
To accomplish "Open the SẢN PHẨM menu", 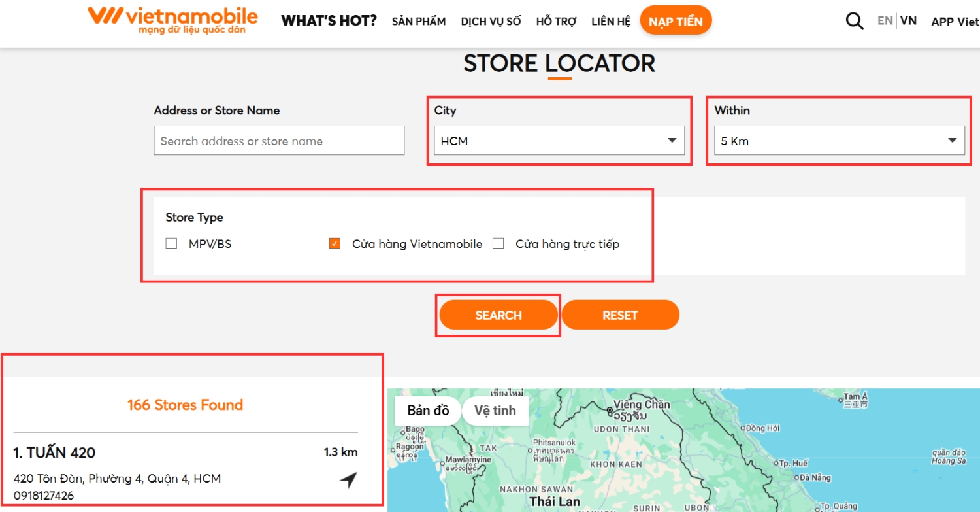I will pyautogui.click(x=419, y=22).
